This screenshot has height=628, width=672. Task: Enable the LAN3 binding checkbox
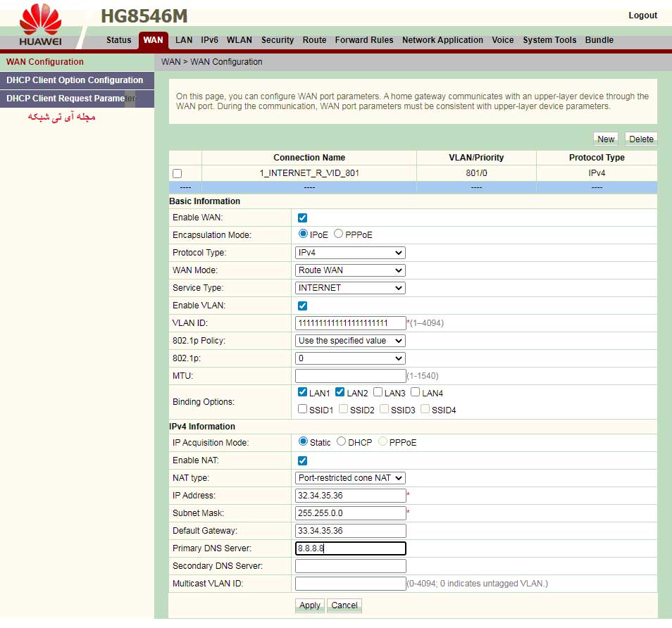tap(378, 393)
